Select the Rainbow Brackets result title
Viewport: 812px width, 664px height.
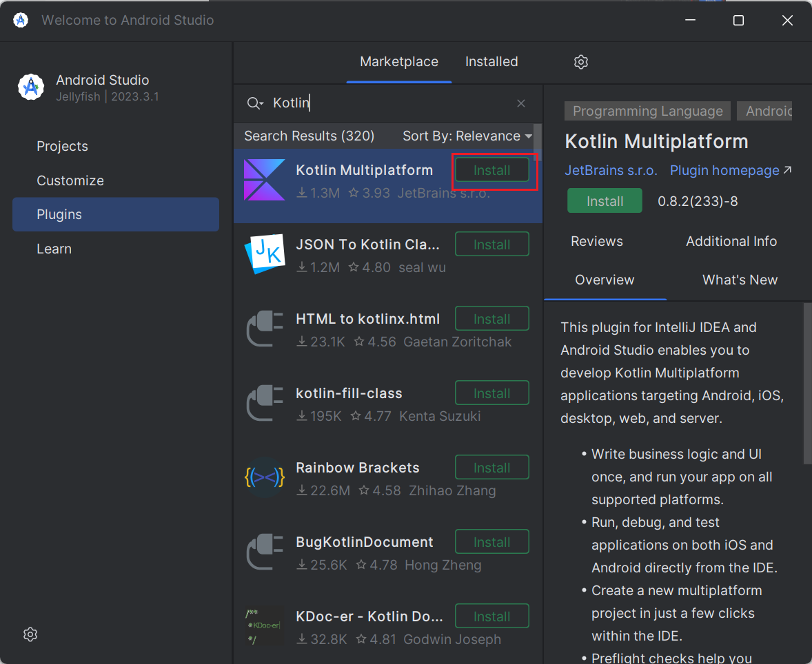(357, 468)
